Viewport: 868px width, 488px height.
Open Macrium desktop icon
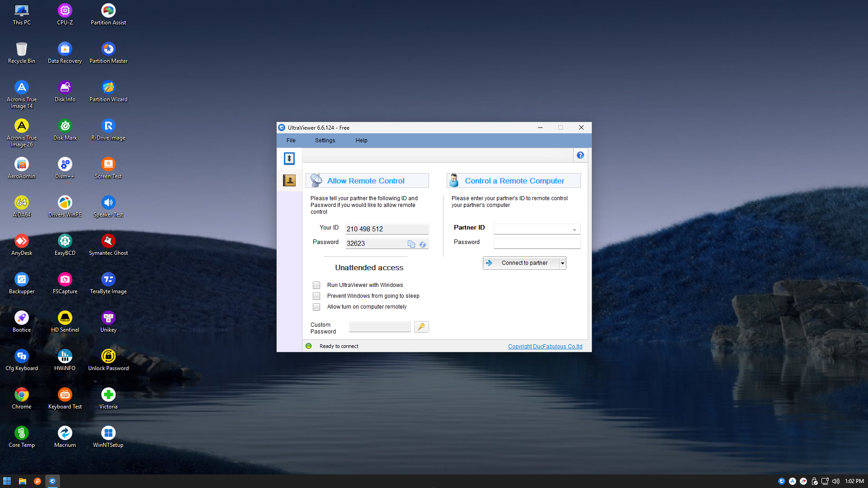(x=65, y=437)
